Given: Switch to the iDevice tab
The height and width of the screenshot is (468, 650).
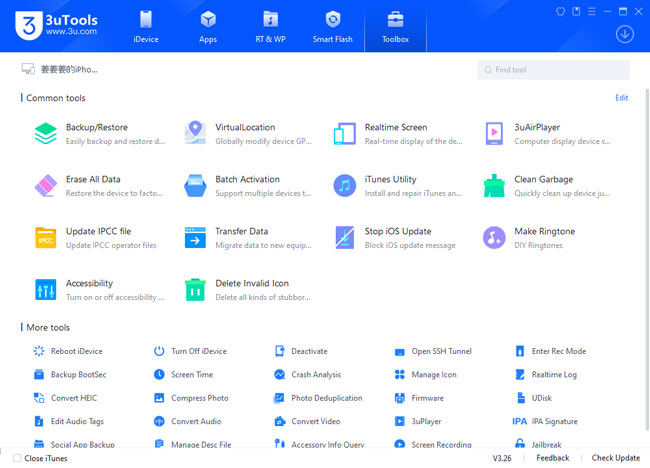Looking at the screenshot, I should [x=145, y=27].
